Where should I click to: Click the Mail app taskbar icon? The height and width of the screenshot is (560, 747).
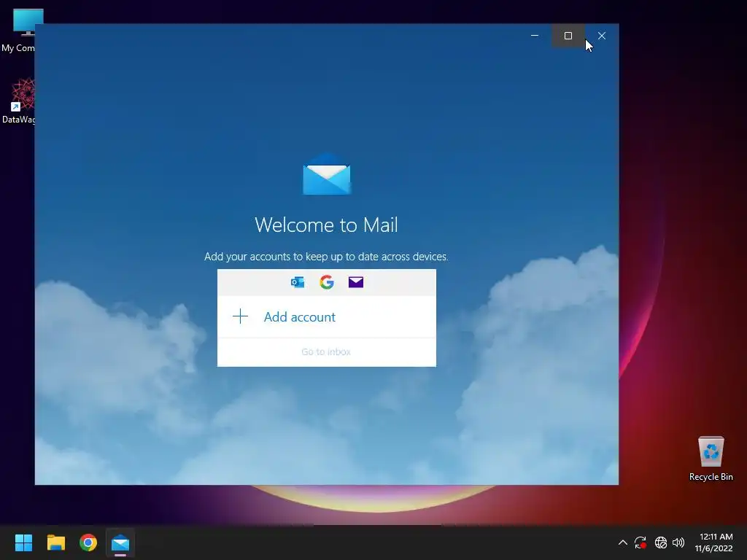click(120, 542)
